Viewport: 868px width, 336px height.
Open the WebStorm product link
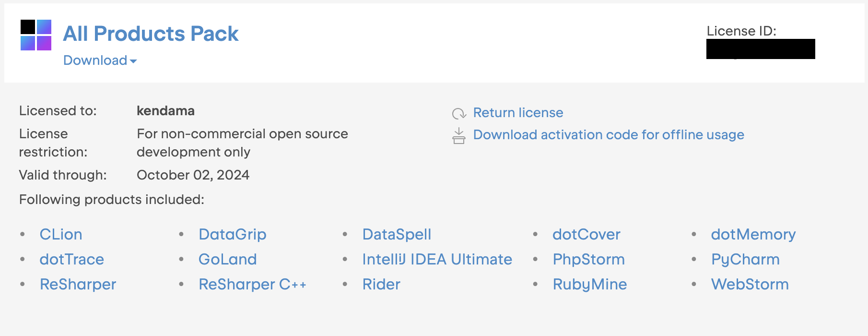(750, 284)
